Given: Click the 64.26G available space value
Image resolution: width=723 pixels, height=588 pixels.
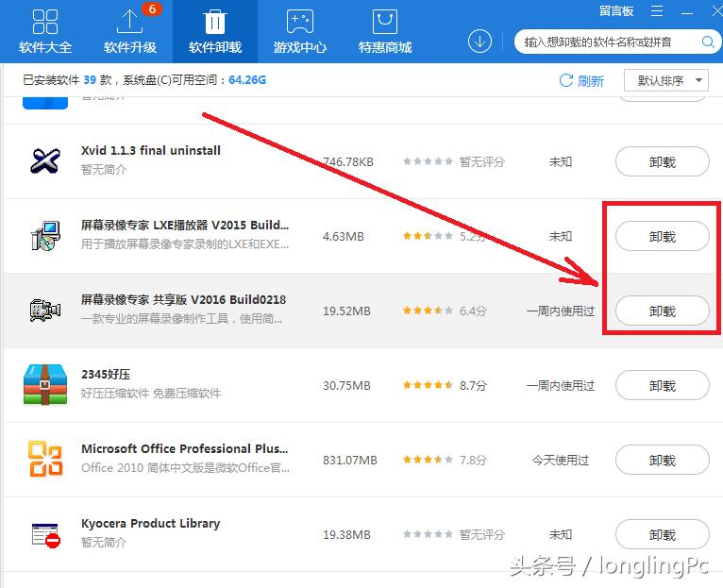Looking at the screenshot, I should (247, 80).
